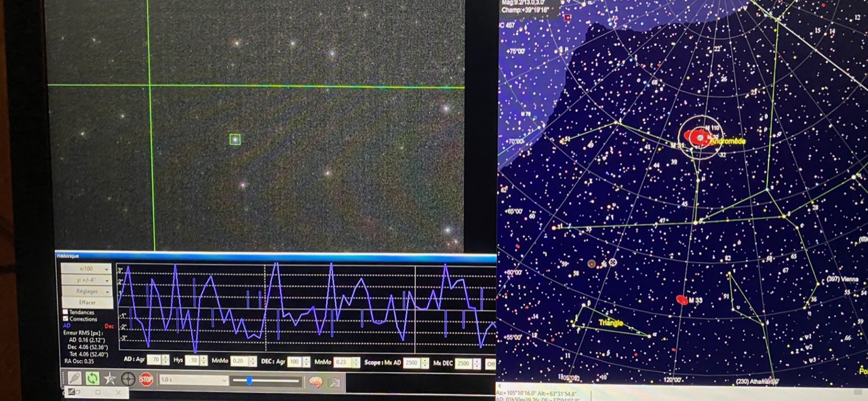The height and width of the screenshot is (401, 868).
Task: Click the (230) Athamantis asteroid label
Action: [755, 381]
